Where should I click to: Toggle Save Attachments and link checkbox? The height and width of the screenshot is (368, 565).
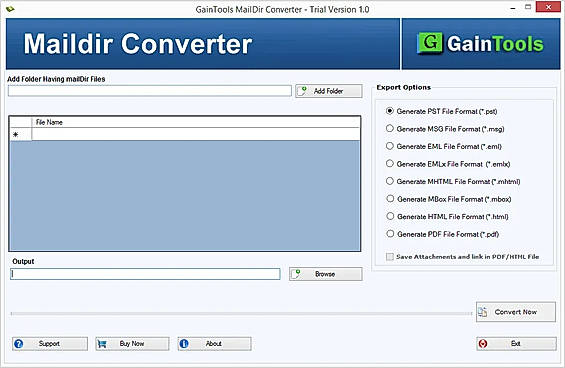pos(390,257)
